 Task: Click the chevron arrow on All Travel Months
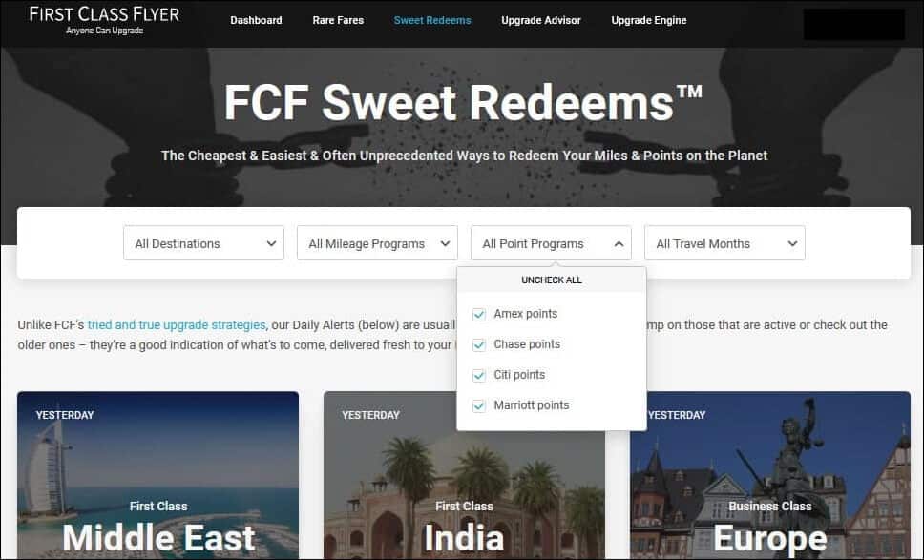[792, 243]
